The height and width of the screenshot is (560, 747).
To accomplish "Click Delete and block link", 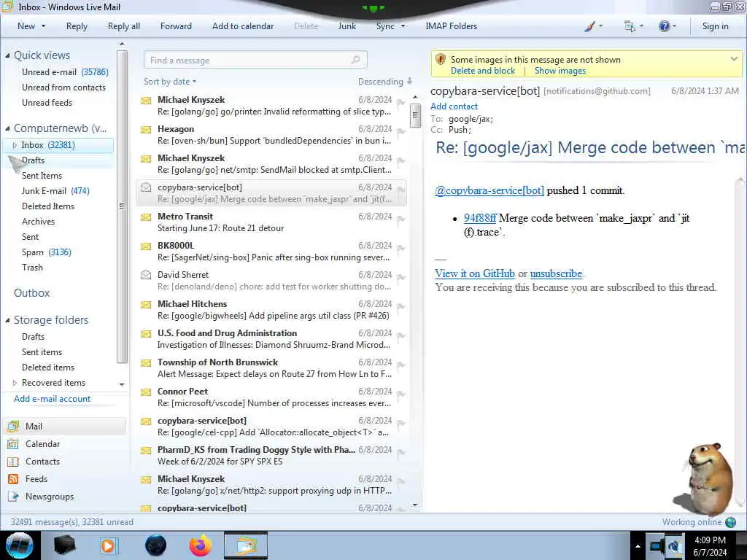I will (x=483, y=71).
